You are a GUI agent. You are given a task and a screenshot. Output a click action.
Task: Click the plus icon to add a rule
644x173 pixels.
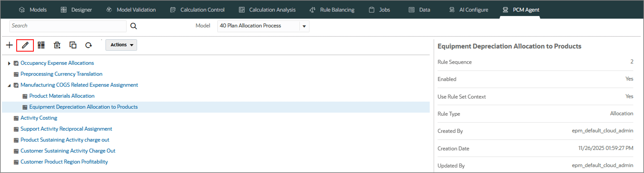[9, 45]
